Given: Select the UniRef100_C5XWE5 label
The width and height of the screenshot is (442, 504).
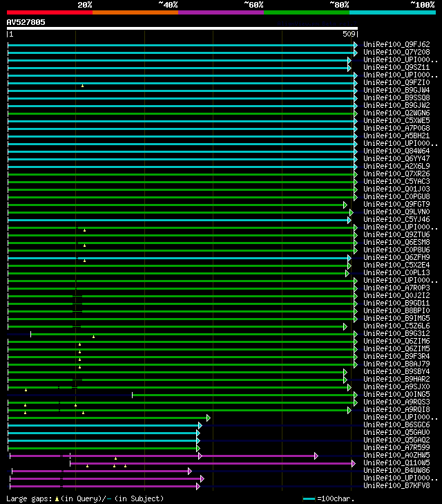Looking at the screenshot, I should click(x=396, y=120).
